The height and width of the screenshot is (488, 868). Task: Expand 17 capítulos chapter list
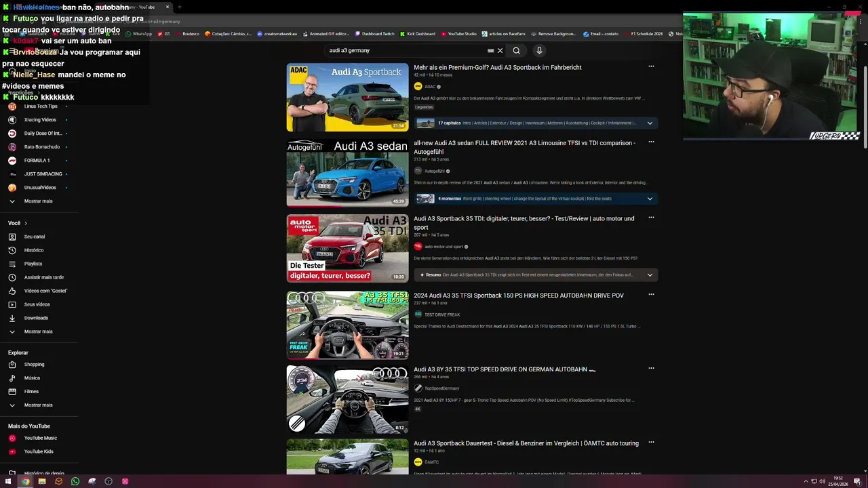click(650, 123)
